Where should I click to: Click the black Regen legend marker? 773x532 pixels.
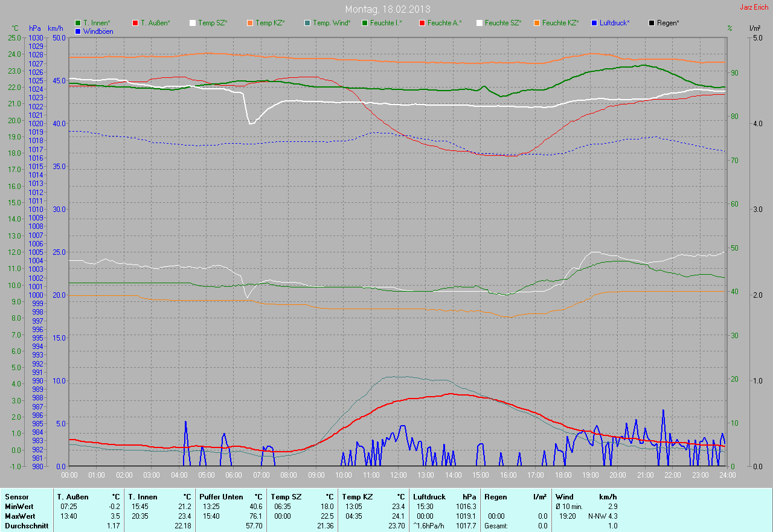[652, 23]
